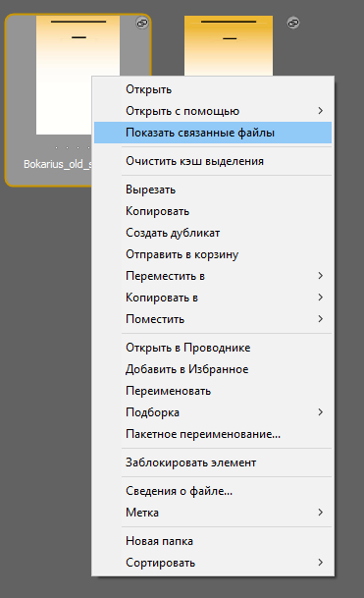Click link icon on second thumbnail
364x598 pixels.
(x=292, y=23)
